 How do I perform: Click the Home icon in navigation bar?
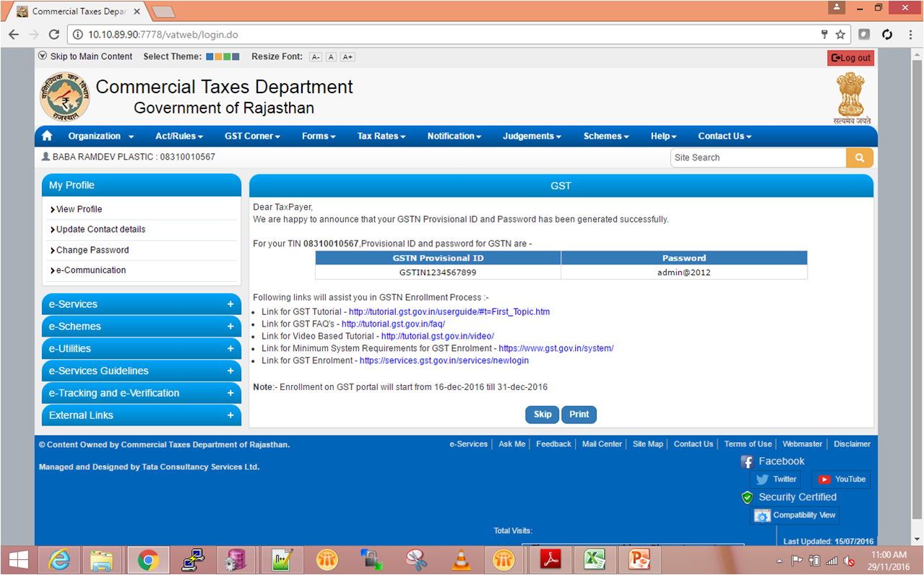(47, 136)
